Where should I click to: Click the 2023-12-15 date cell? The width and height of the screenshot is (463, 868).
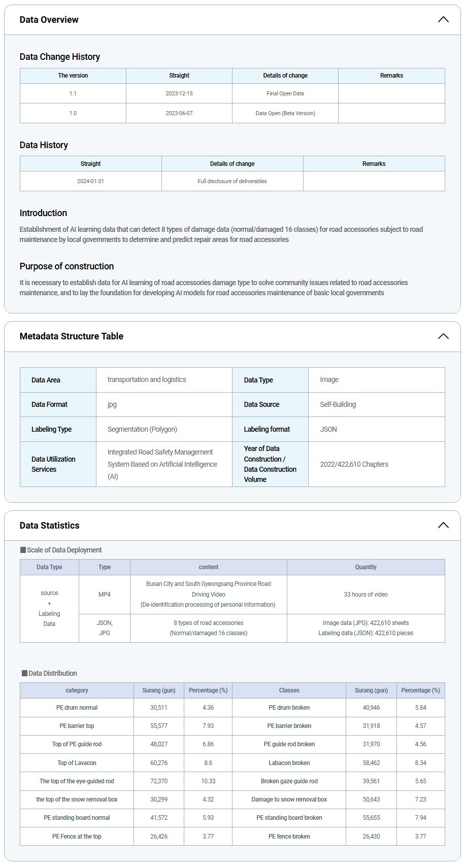[x=179, y=93]
